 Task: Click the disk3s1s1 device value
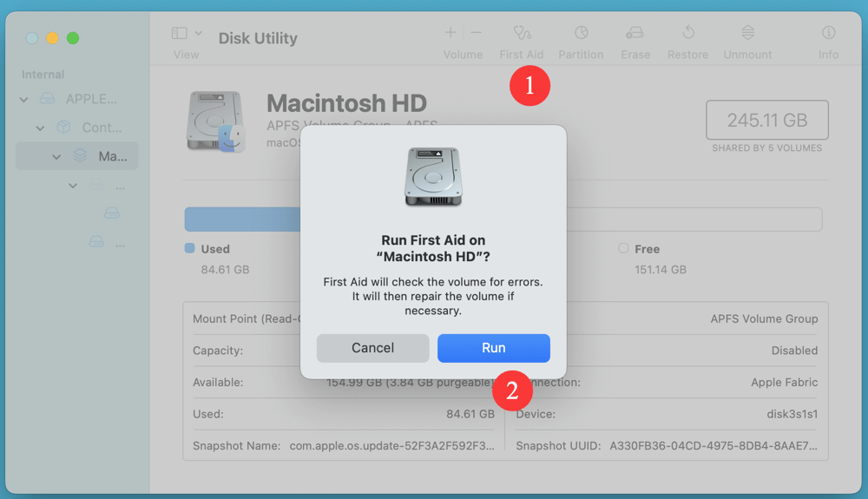[x=792, y=414]
